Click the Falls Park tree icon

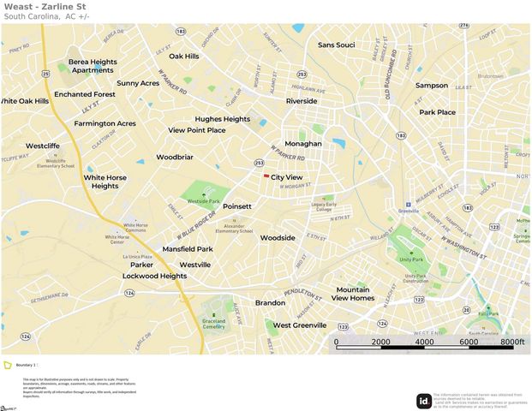[x=488, y=308]
